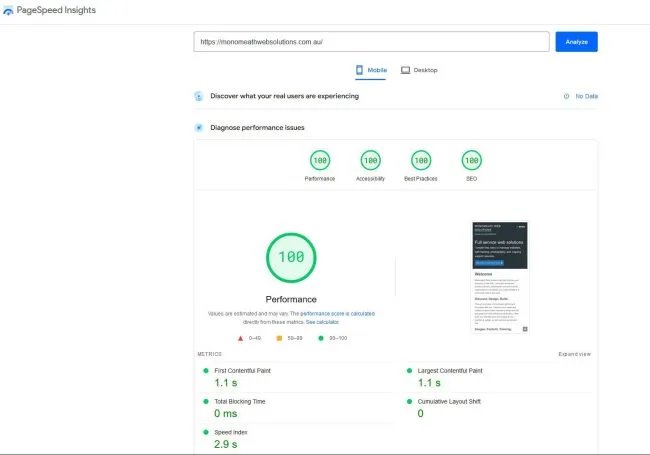Image resolution: width=650 pixels, height=455 pixels.
Task: Focus the URL input field
Action: click(371, 41)
